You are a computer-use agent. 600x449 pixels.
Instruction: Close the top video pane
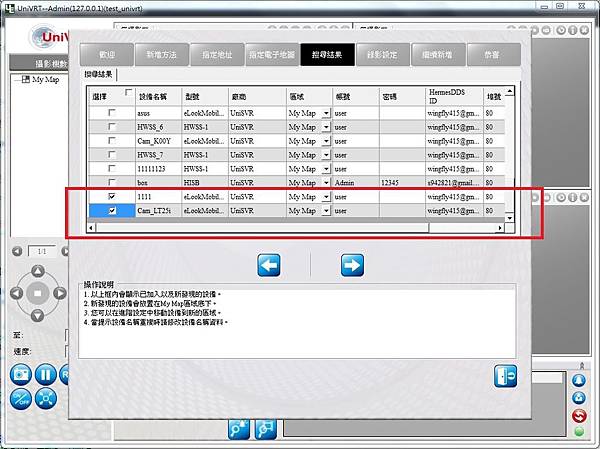pyautogui.click(x=584, y=30)
